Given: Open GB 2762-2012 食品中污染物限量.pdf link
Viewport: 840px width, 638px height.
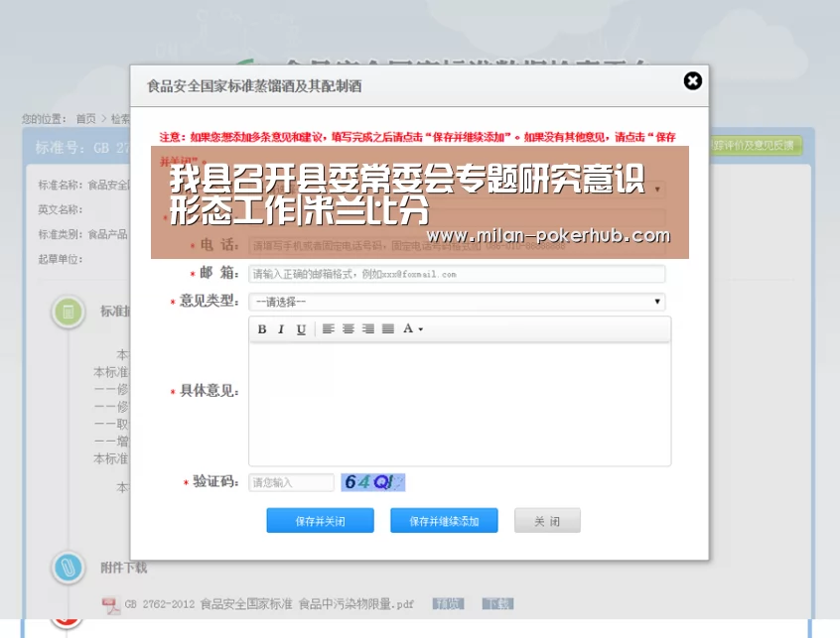Looking at the screenshot, I should coord(269,604).
